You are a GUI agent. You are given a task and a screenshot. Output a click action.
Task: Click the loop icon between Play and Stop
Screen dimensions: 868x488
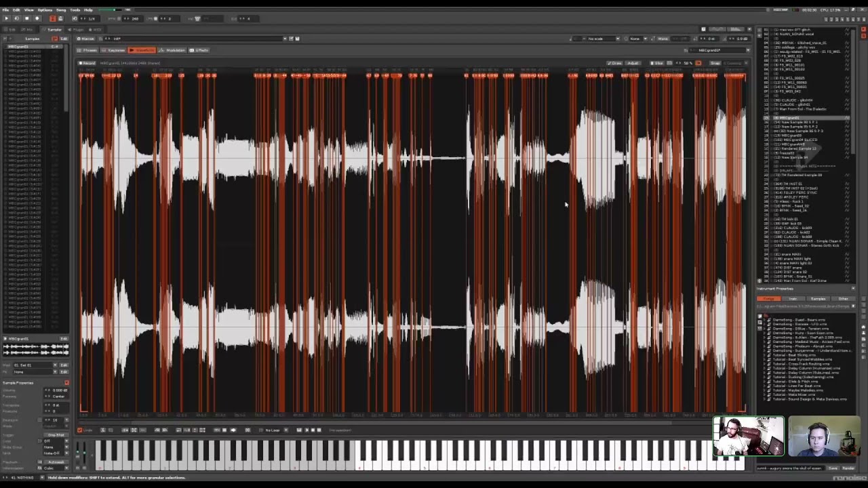tap(17, 18)
